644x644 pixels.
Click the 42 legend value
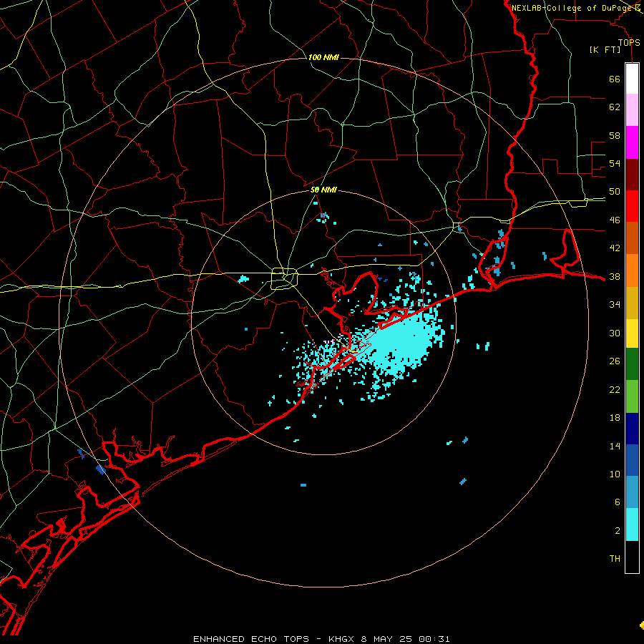(615, 248)
